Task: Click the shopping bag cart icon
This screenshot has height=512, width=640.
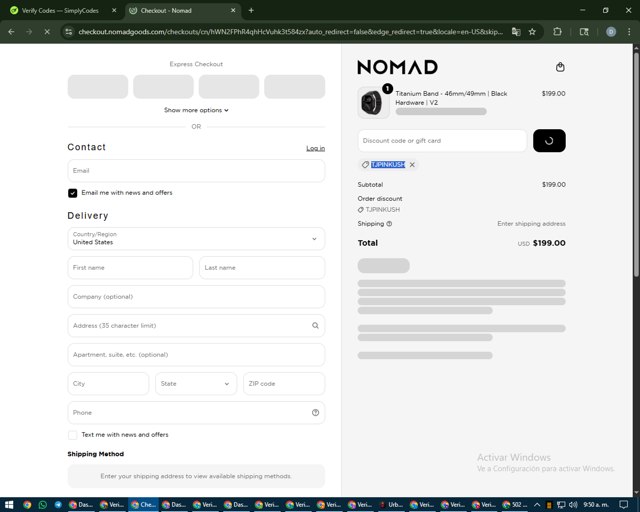Action: [560, 67]
